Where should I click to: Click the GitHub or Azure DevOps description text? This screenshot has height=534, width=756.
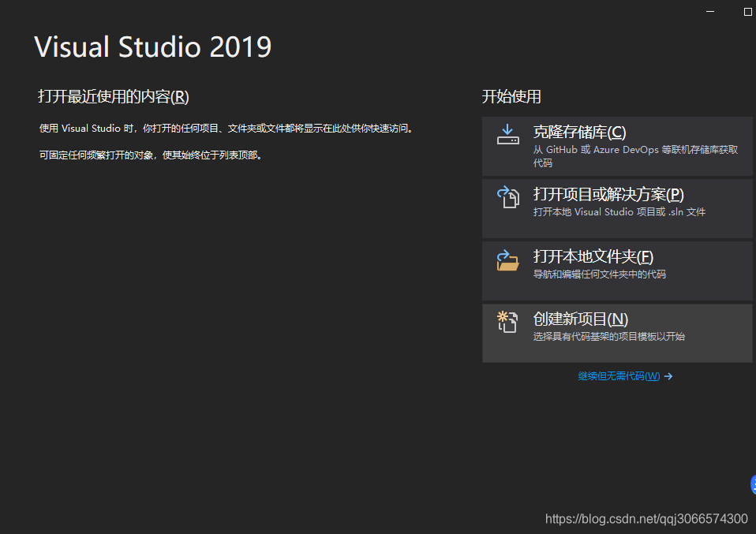(635, 155)
